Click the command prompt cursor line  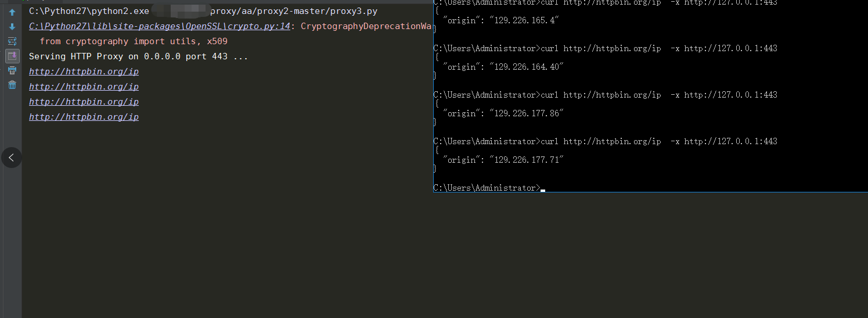[489, 188]
